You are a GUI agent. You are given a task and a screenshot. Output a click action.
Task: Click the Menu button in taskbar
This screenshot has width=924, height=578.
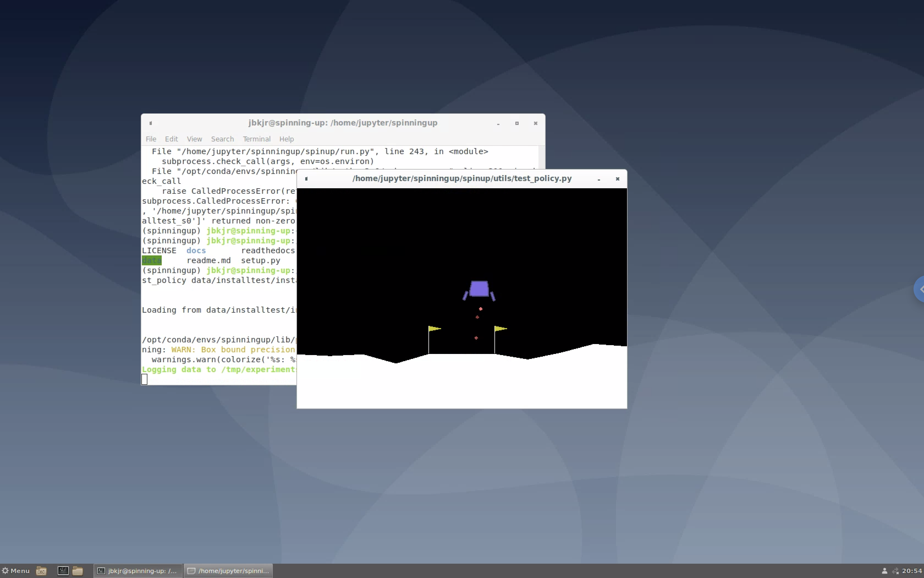click(16, 571)
